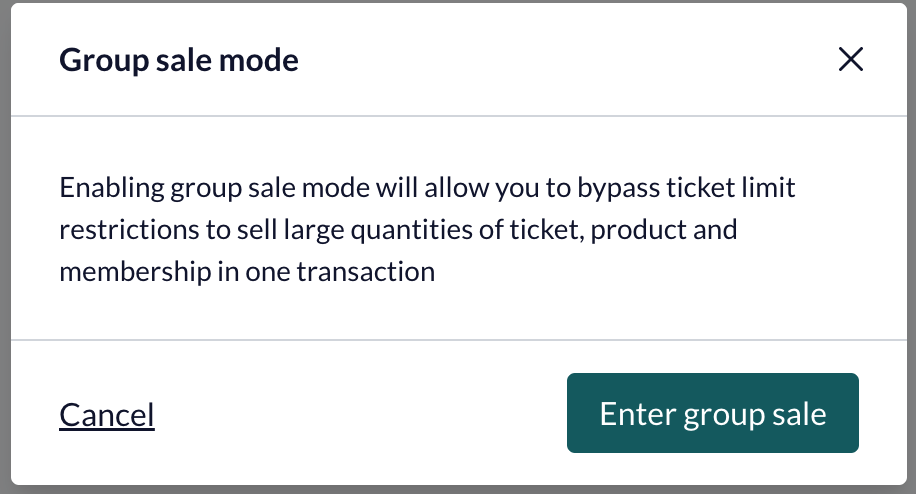Image resolution: width=916 pixels, height=494 pixels.
Task: Abort group sale with Cancel
Action: 107,415
